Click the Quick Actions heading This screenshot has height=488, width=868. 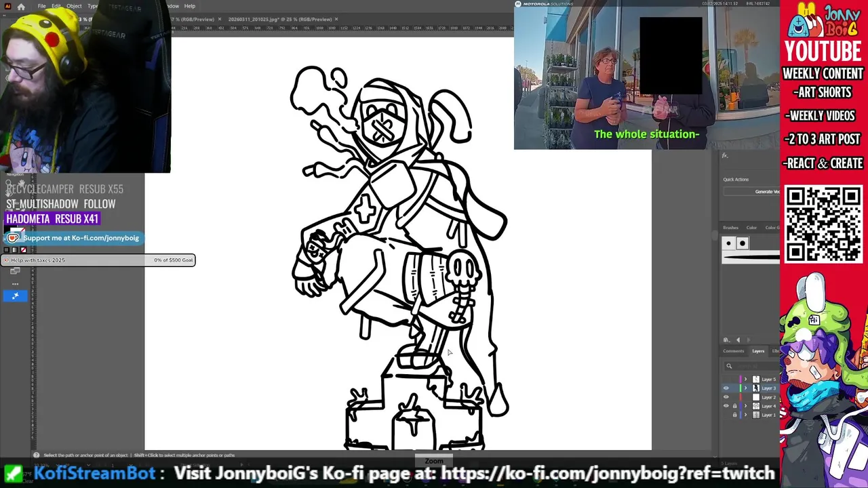pyautogui.click(x=736, y=180)
